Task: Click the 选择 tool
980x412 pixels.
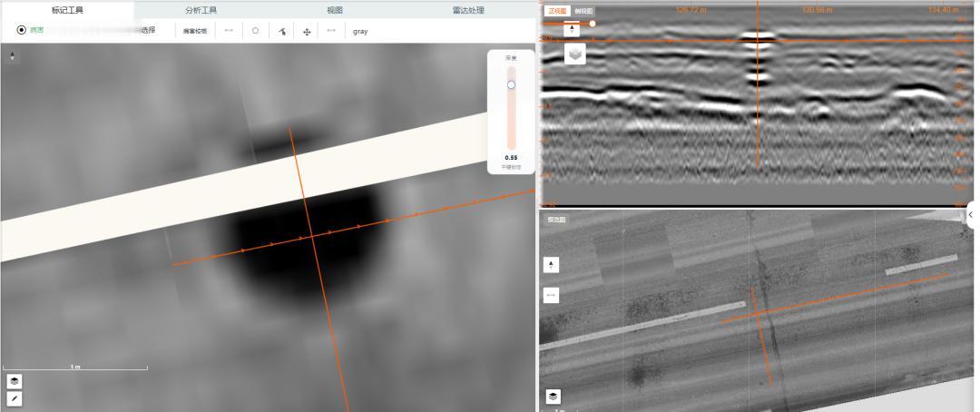Action: pyautogui.click(x=148, y=30)
